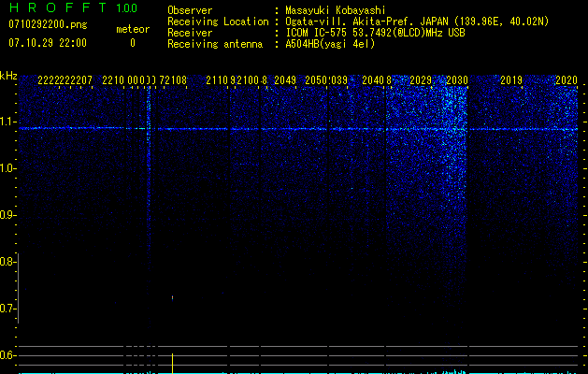Select the A504HB(yagi 4el) antenna text

click(x=330, y=44)
